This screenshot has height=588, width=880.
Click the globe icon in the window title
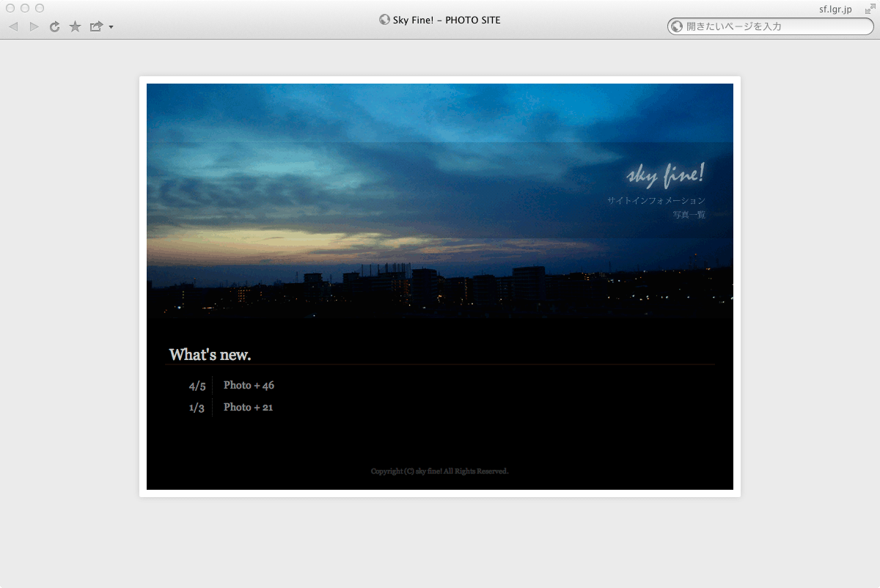[384, 20]
